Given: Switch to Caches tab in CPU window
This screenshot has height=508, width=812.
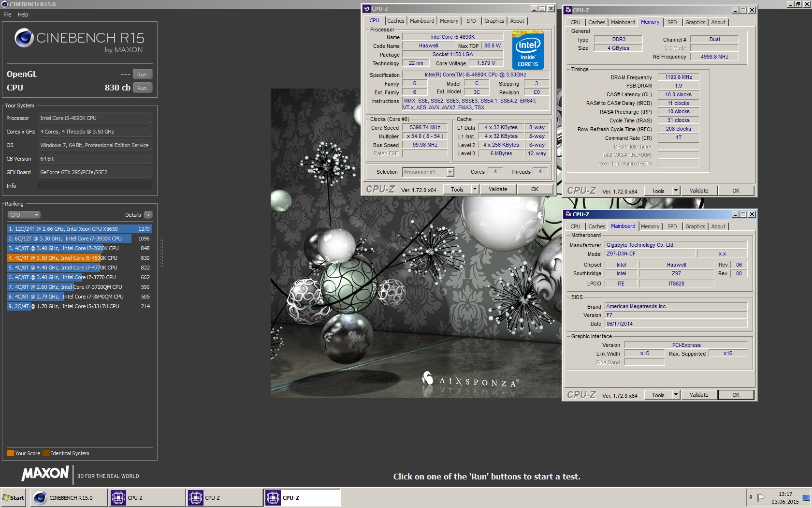Looking at the screenshot, I should point(395,21).
